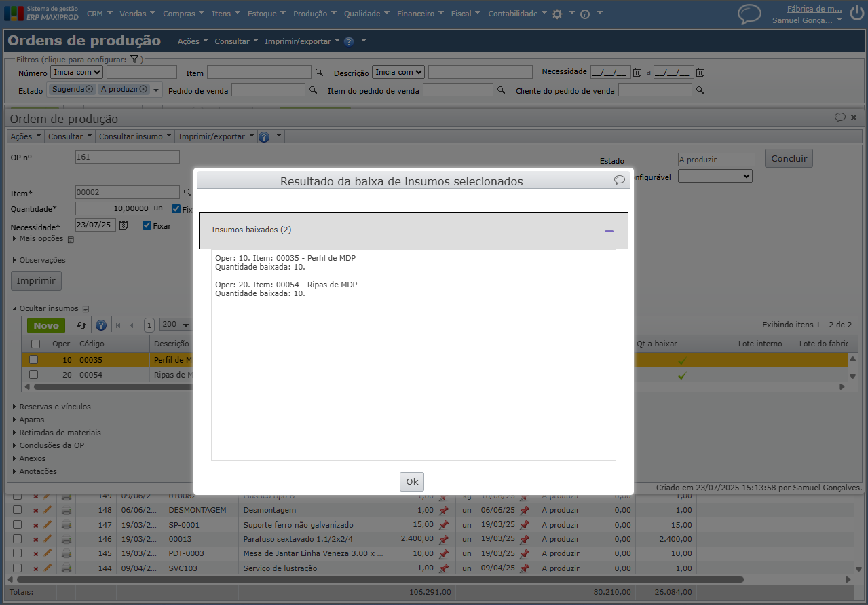868x605 pixels.
Task: Click the pencil edit icon on row 147
Action: 47,524
